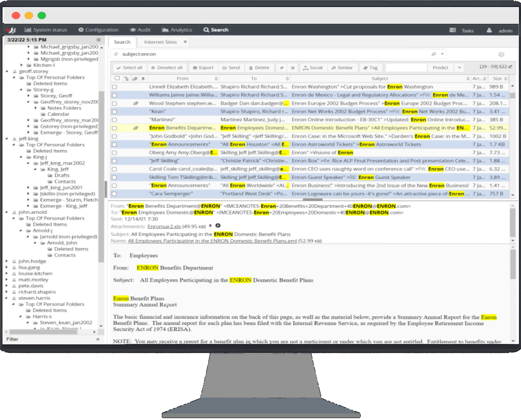Open Enronsar2.xls attachment link
521x420 pixels.
tap(164, 226)
